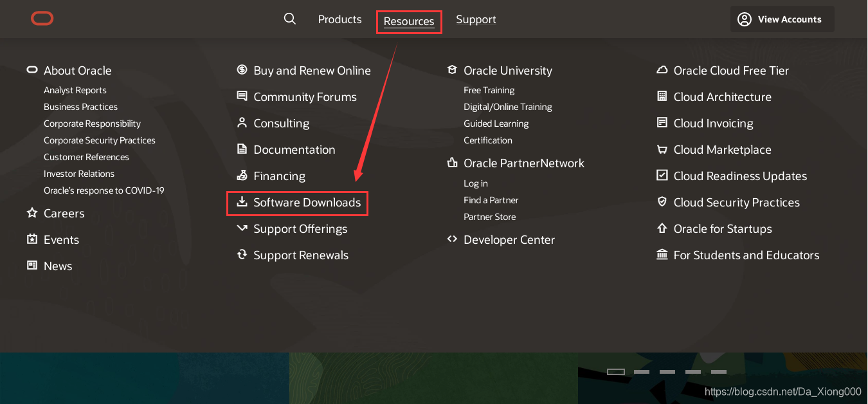Screen dimensions: 868x404
Task: Select the third carousel slide indicator
Action: [667, 372]
